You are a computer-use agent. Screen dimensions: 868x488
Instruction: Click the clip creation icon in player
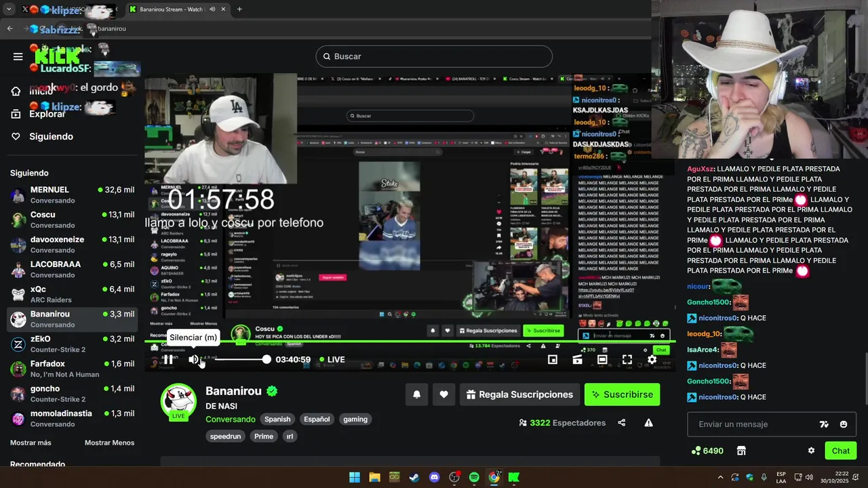pyautogui.click(x=577, y=360)
